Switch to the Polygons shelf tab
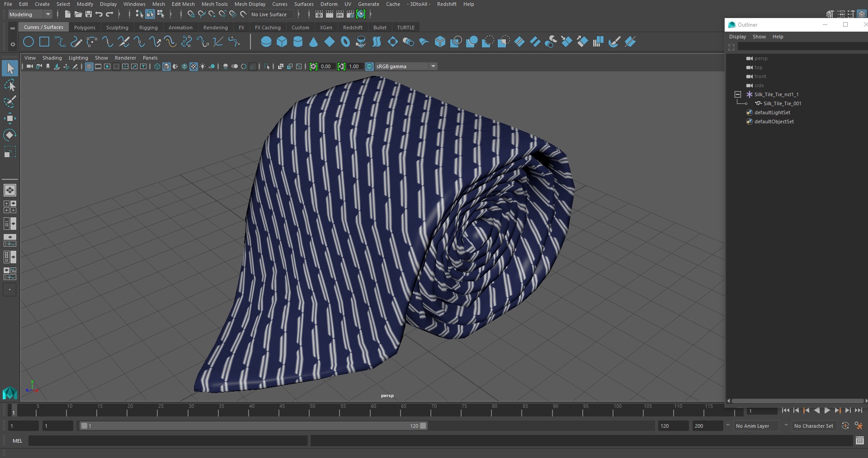868x458 pixels. [85, 28]
